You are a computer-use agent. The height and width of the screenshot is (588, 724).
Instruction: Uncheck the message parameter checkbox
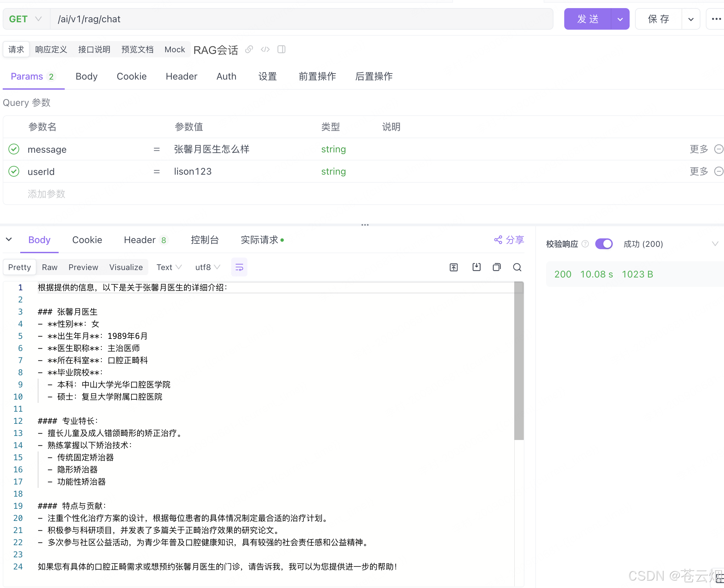pos(14,149)
